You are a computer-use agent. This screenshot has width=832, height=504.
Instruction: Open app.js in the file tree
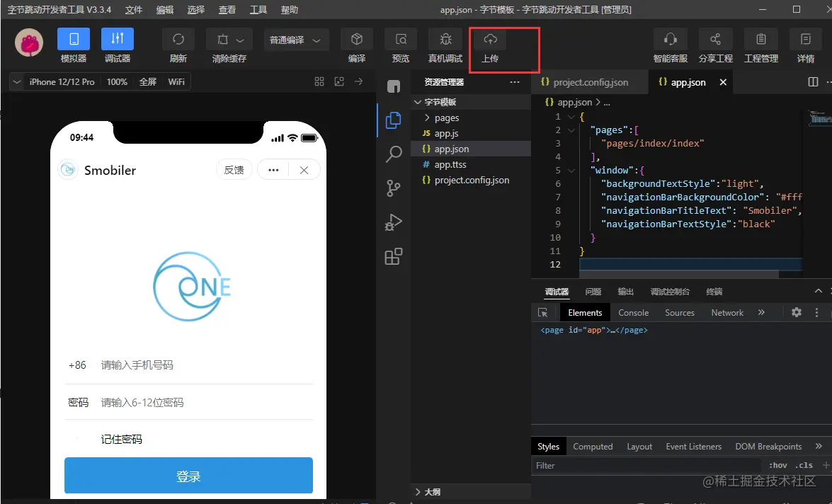point(471,133)
